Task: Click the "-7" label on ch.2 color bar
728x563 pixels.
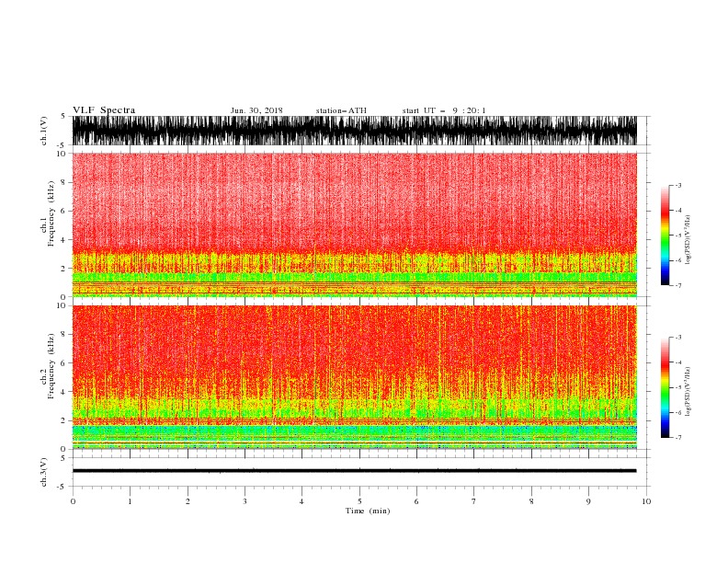Action: 678,438
